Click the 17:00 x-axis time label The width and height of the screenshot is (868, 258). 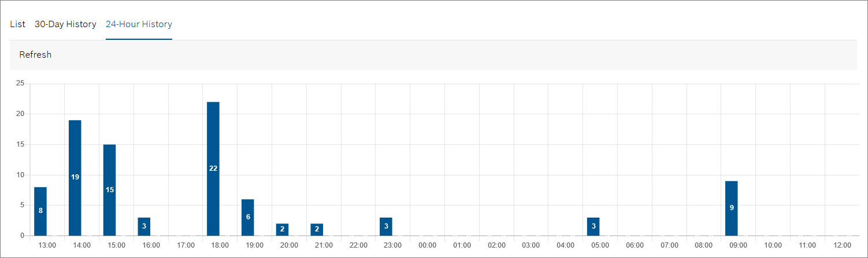point(186,245)
